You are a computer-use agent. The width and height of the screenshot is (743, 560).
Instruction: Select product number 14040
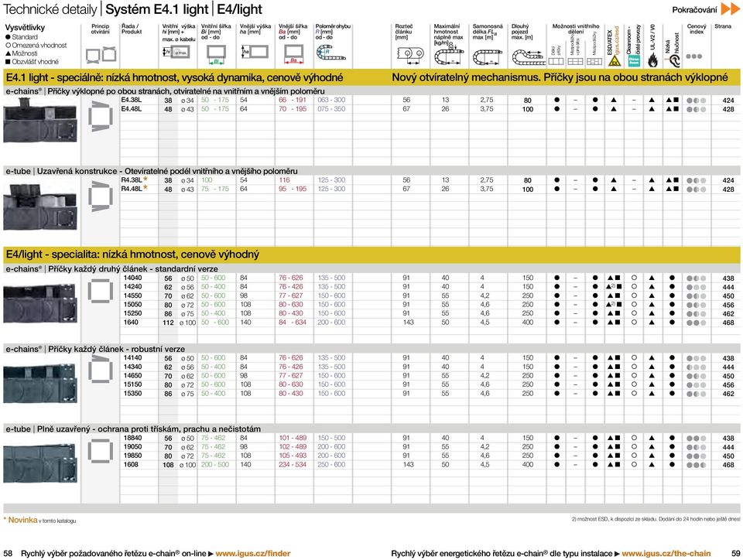[132, 278]
